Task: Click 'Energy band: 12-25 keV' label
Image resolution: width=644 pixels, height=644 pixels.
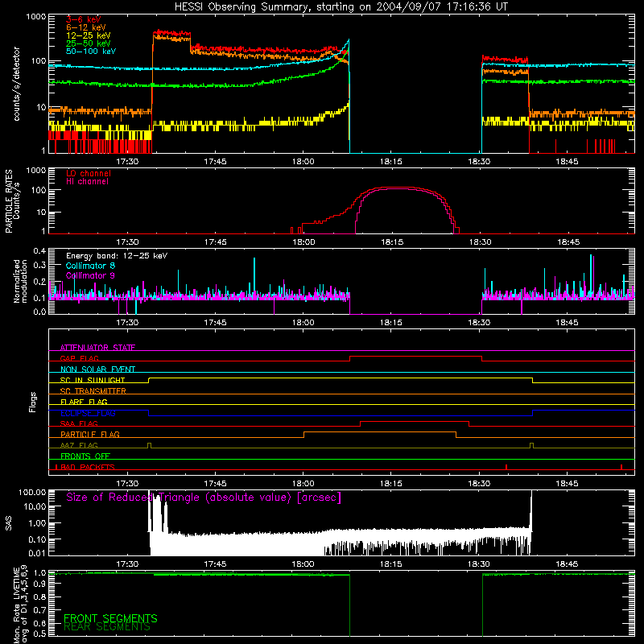Action: (117, 256)
